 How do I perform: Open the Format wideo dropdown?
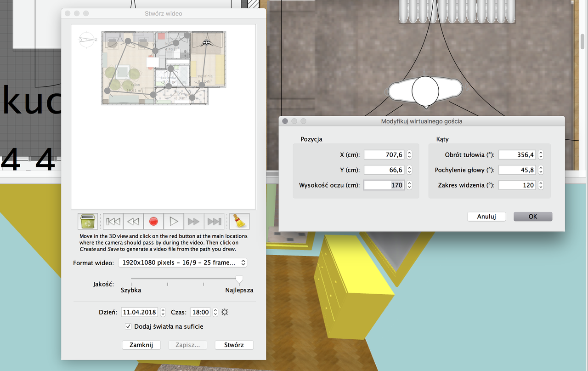(182, 263)
